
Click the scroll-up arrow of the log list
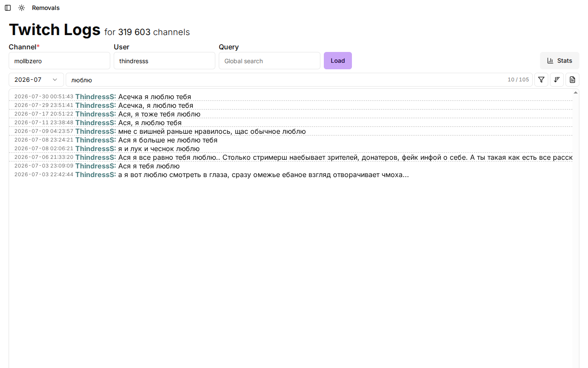(575, 92)
